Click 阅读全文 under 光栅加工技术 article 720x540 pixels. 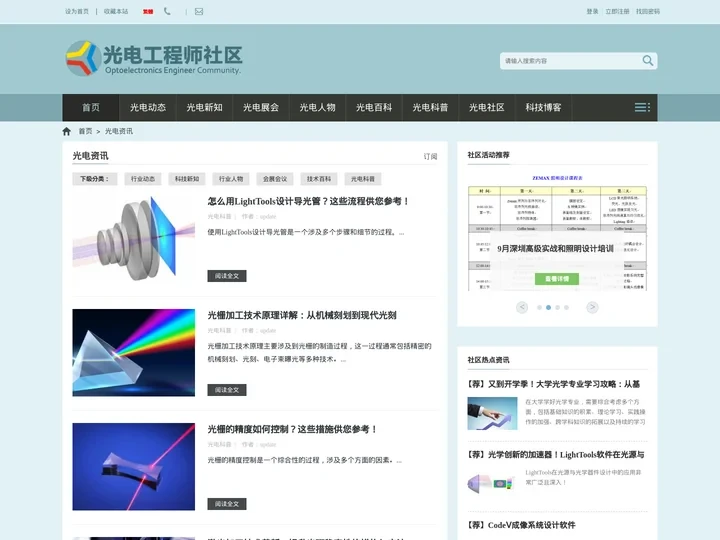227,390
